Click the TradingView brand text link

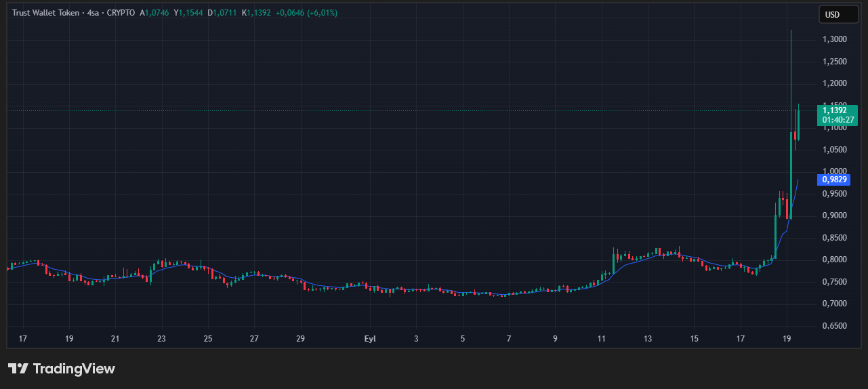[74, 369]
